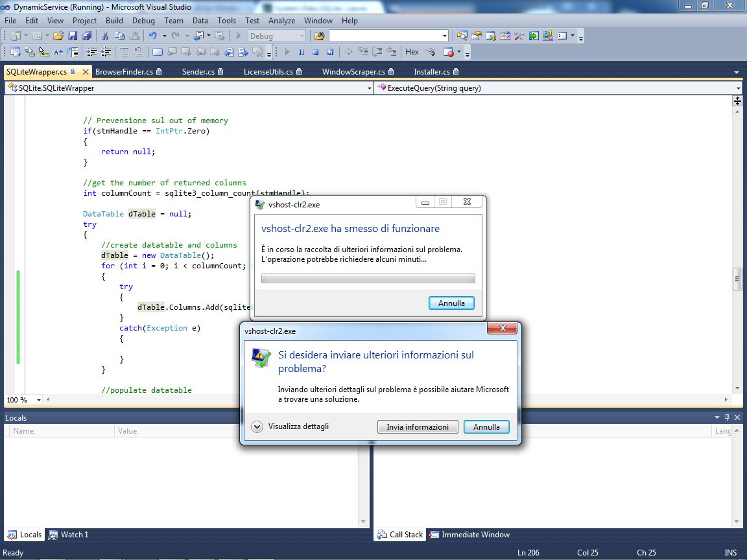The width and height of the screenshot is (747, 560).
Task: Click the Navigate Backward icon
Action: pyautogui.click(x=199, y=36)
